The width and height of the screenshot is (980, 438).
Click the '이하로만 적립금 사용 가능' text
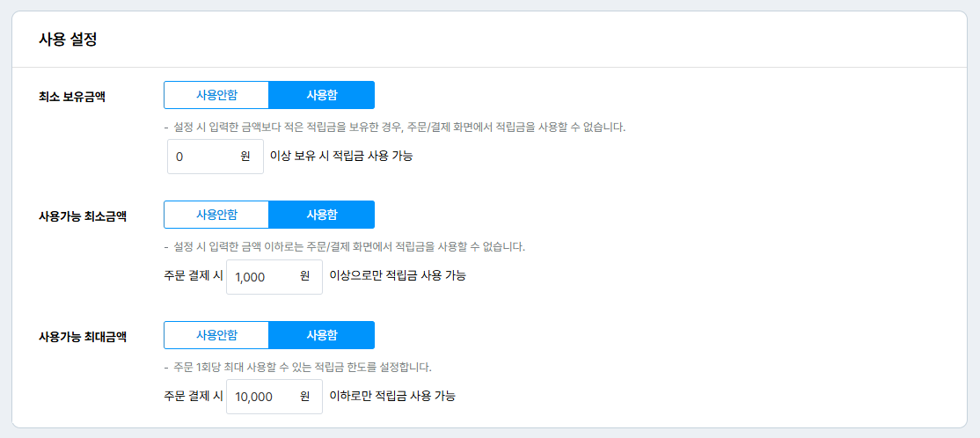[x=392, y=396]
